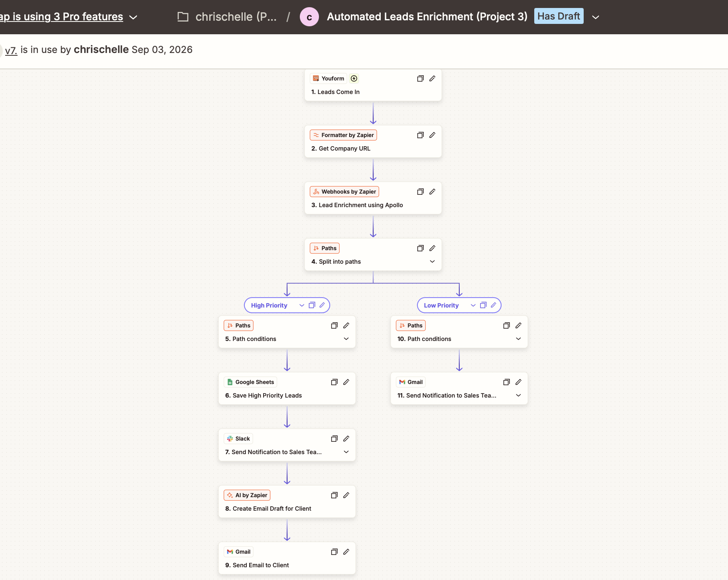Copy the Lead Enrichment using Apollo step

click(420, 192)
